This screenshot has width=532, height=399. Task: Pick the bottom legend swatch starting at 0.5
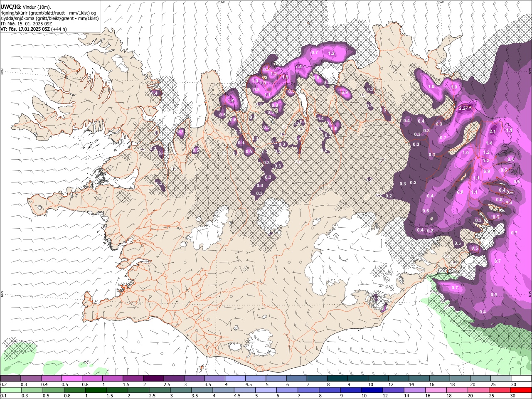coord(54,390)
